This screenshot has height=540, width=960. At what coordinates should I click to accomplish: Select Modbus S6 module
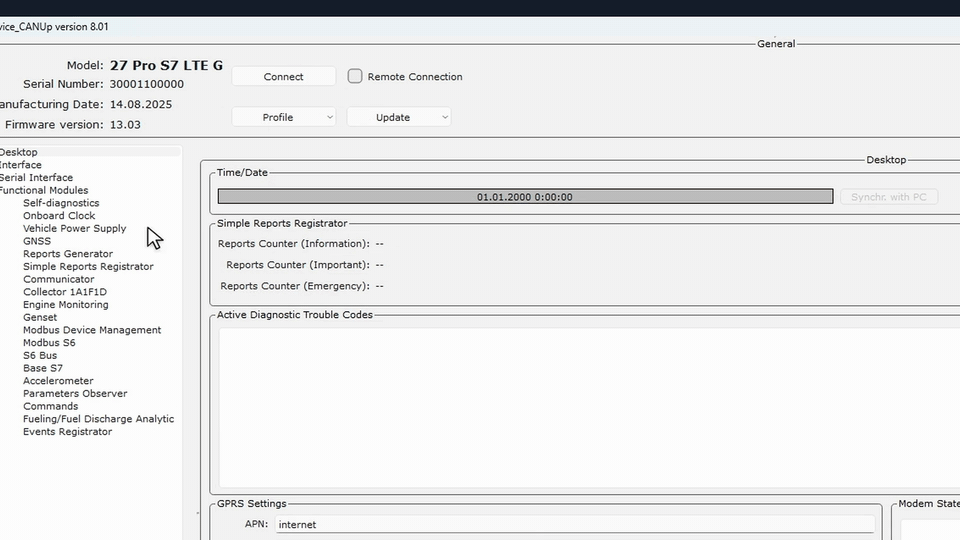49,343
